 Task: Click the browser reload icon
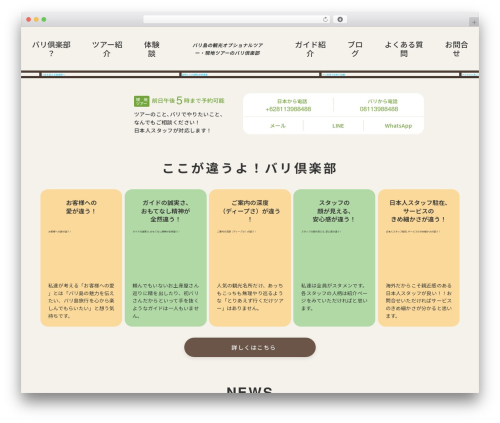pos(325,19)
